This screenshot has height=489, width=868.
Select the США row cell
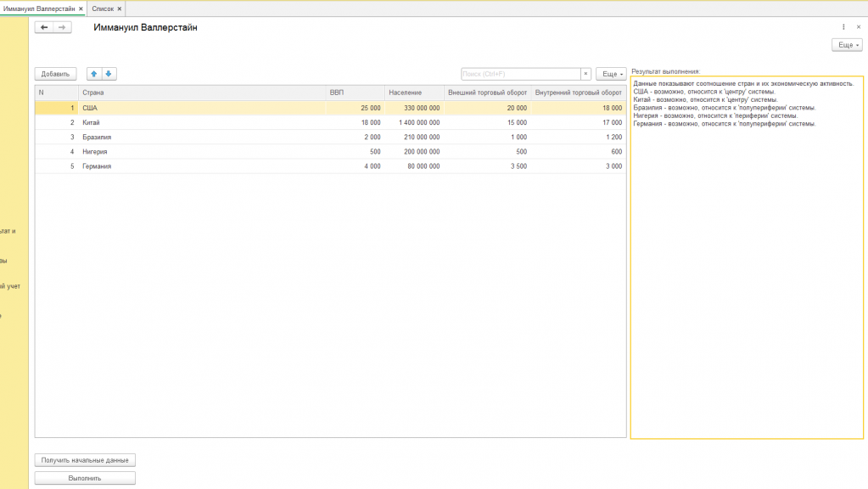pos(202,108)
